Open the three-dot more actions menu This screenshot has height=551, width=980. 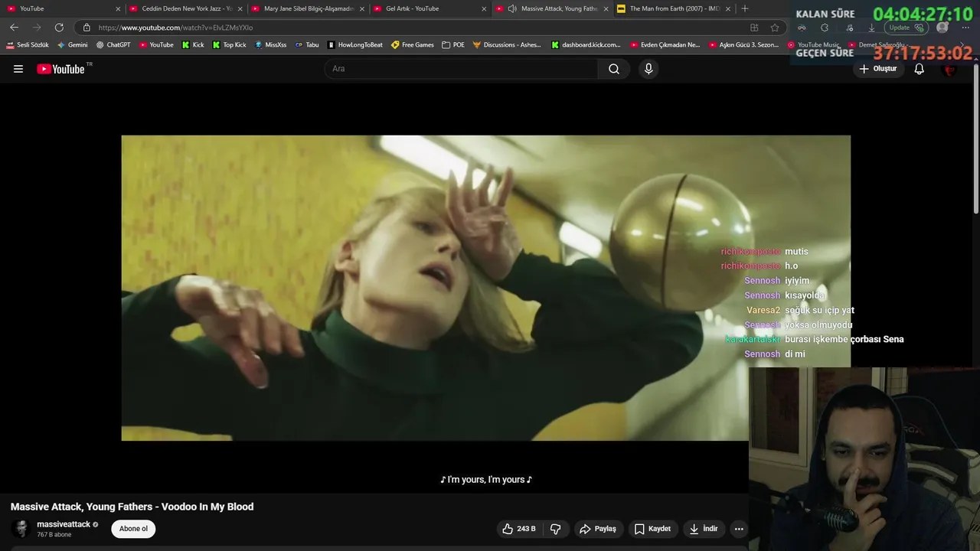click(739, 529)
